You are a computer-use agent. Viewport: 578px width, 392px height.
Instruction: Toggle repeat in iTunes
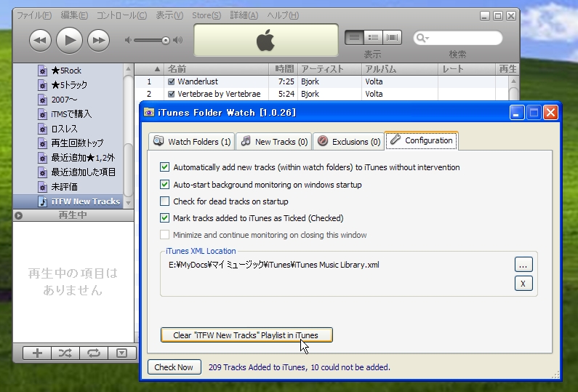click(94, 353)
